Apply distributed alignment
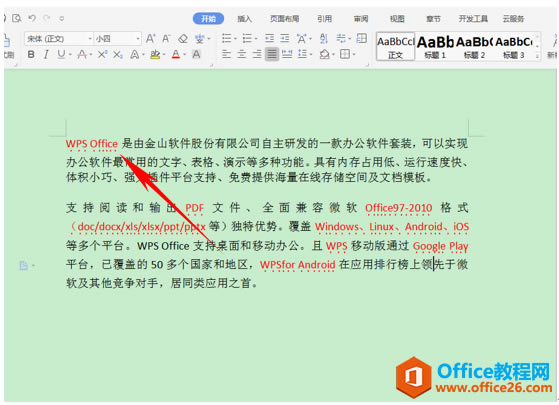Viewport: 559px width, 405px height. (287, 55)
